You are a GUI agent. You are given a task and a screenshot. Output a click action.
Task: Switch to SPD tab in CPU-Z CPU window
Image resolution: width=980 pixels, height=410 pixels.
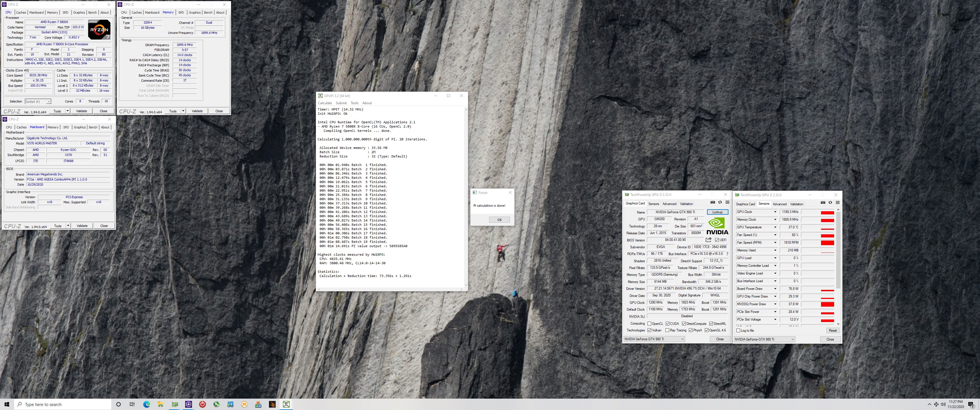tap(66, 13)
